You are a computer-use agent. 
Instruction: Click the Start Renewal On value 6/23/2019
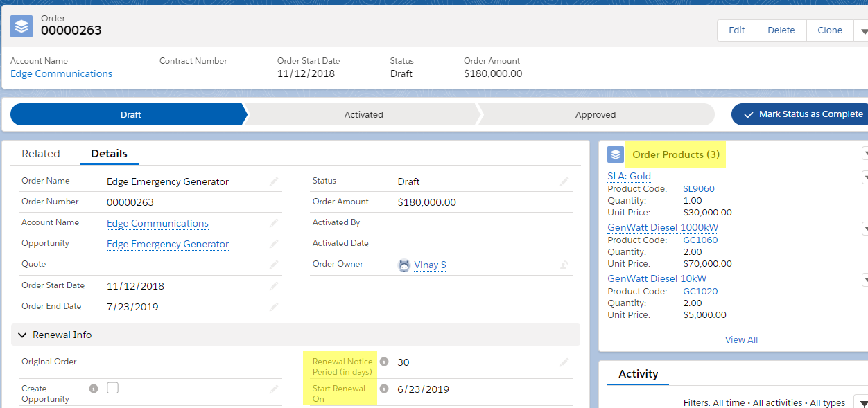(423, 389)
